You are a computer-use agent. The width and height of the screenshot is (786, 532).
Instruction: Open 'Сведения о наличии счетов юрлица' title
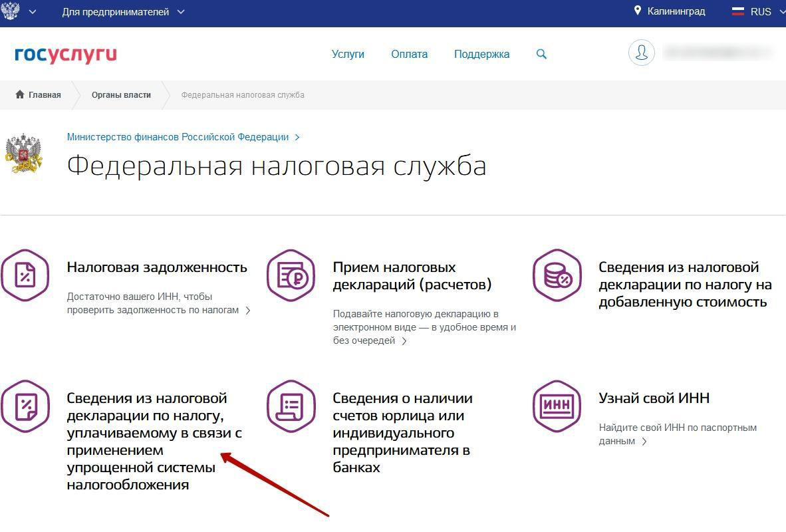click(x=402, y=433)
